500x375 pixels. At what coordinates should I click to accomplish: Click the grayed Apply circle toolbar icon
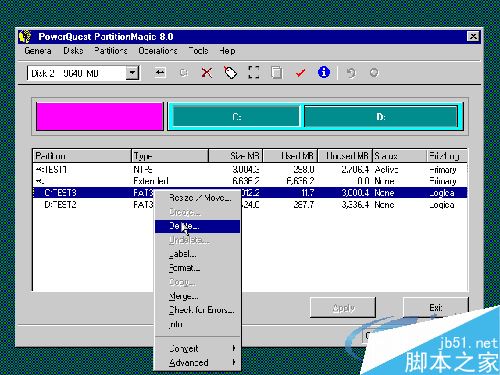pos(374,72)
